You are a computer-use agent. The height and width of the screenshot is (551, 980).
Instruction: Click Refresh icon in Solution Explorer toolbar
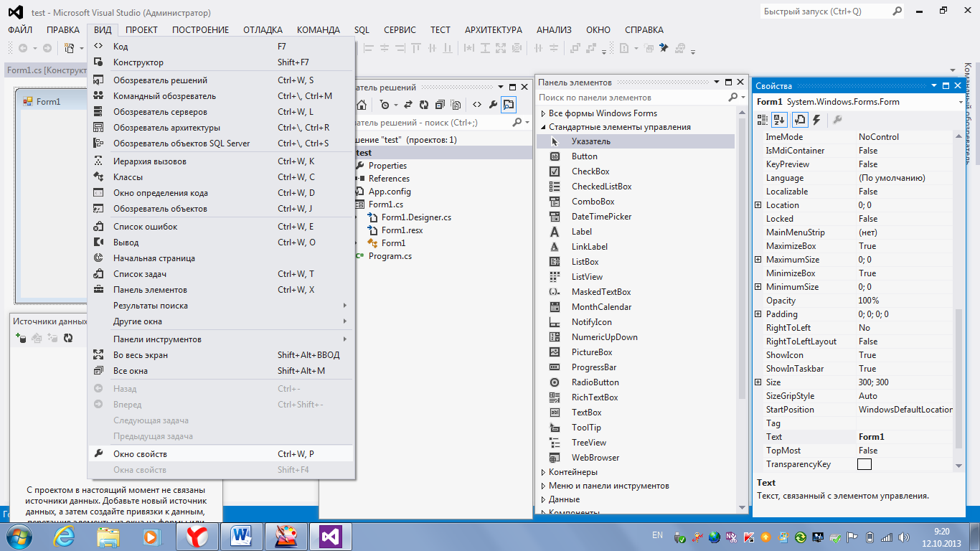tap(424, 105)
